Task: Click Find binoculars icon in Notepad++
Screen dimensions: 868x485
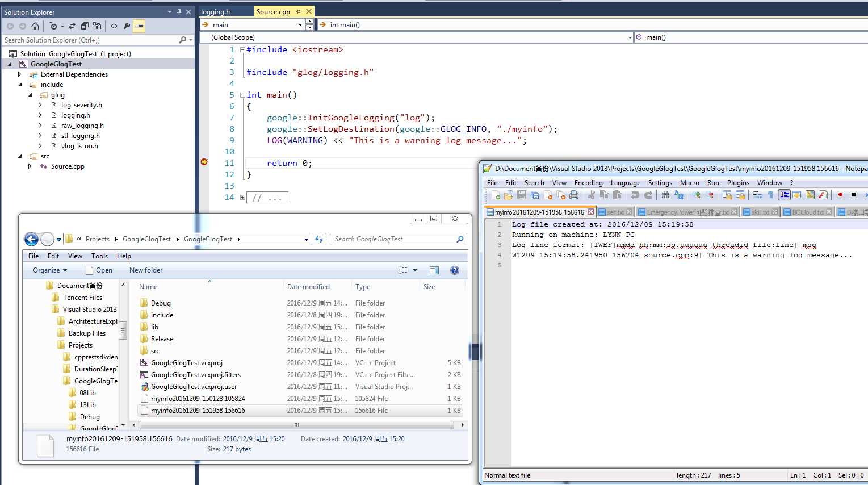Action: click(x=666, y=195)
